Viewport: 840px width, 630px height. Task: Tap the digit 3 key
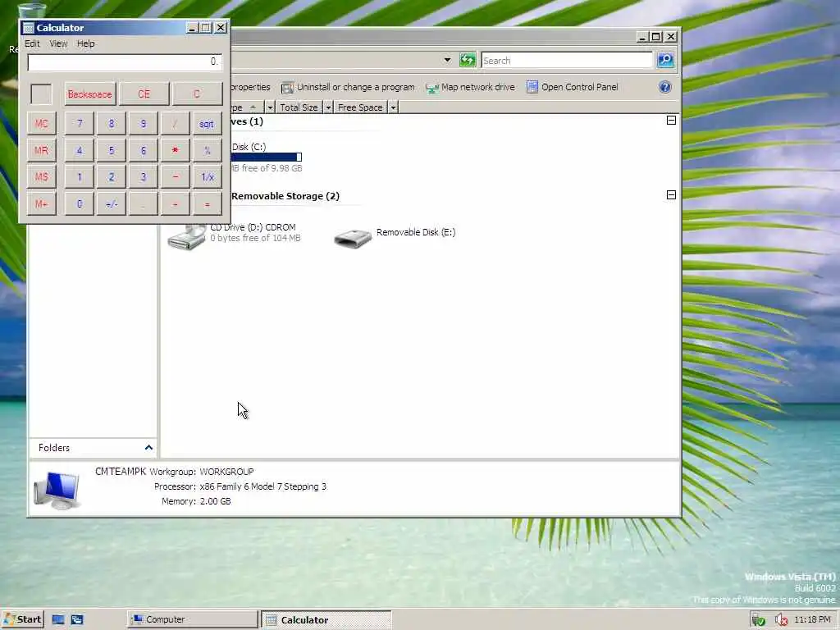(143, 177)
